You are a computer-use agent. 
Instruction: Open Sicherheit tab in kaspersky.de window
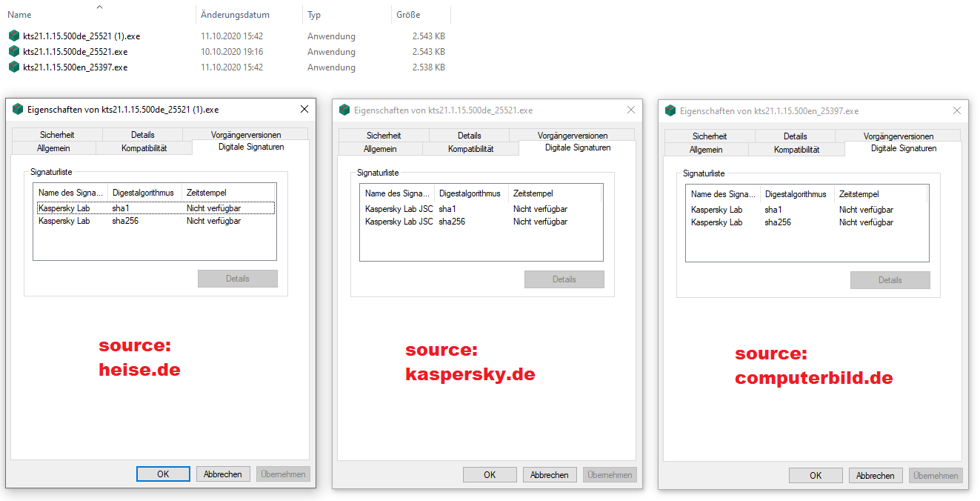tap(384, 136)
